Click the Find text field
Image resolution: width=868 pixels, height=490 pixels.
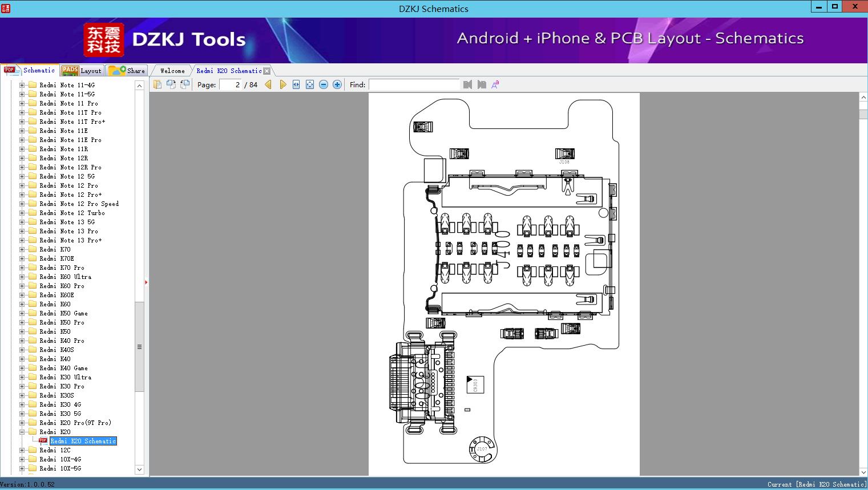click(414, 84)
